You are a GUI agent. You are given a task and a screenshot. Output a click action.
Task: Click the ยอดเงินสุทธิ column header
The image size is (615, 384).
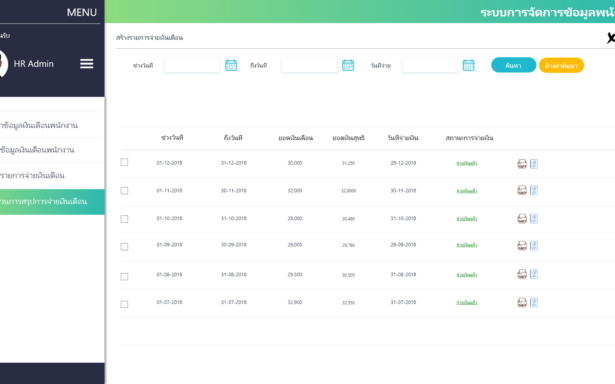349,138
